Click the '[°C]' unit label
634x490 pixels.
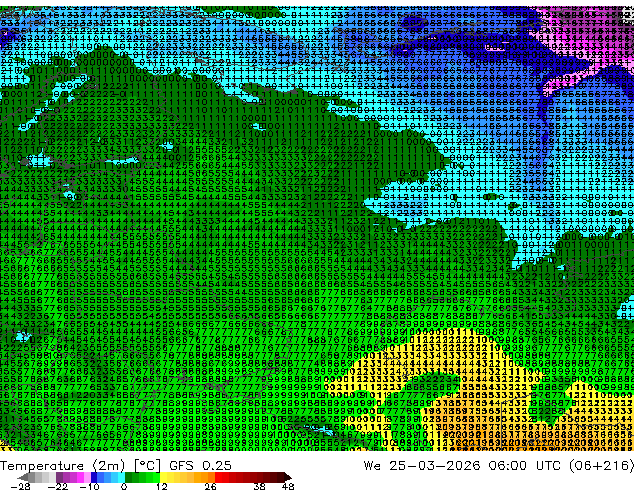pos(147,466)
